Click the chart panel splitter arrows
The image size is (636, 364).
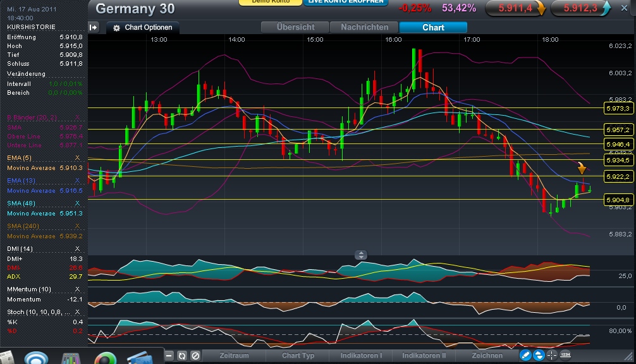(361, 255)
